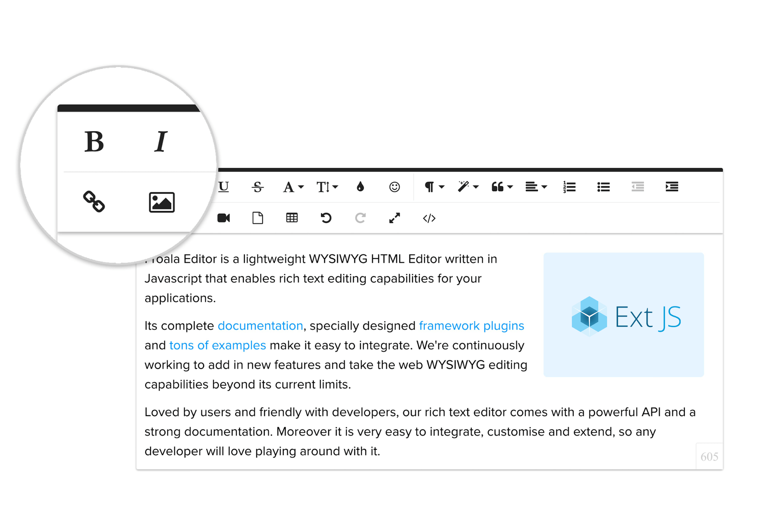Open the emoticons smiley picker
Screen dimensions: 766x532
[394, 187]
